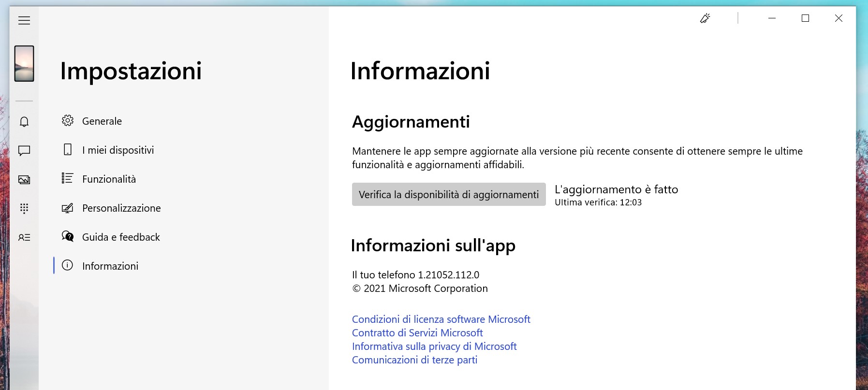
Task: Open the Photos icon in sidebar
Action: 24,180
